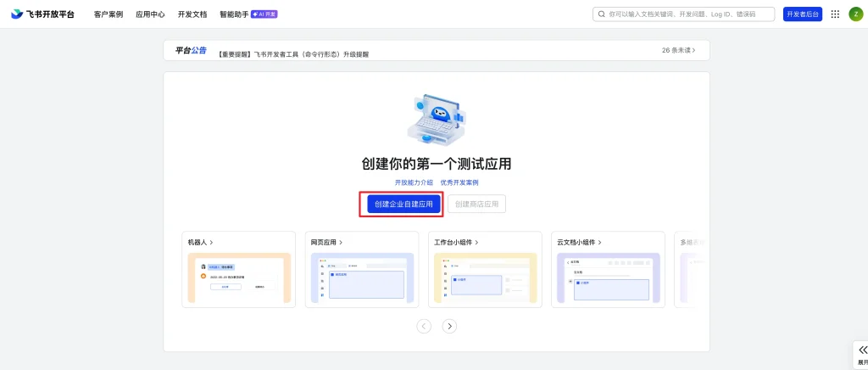Open 智能助手 menu item
This screenshot has width=868, height=370.
tap(234, 14)
